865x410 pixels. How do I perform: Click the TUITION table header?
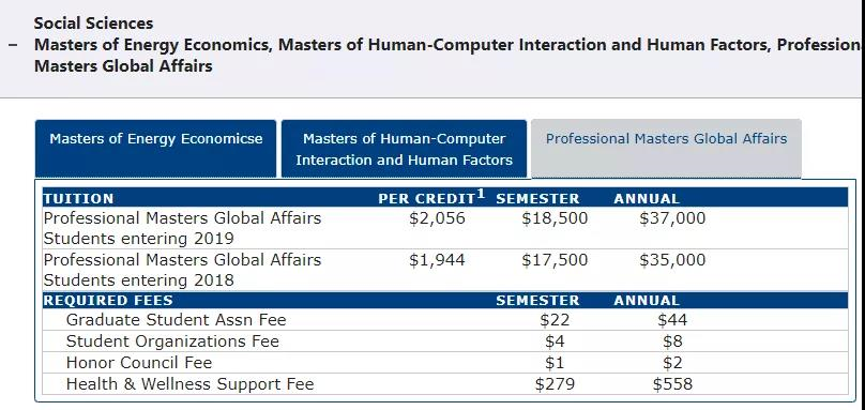tap(78, 199)
